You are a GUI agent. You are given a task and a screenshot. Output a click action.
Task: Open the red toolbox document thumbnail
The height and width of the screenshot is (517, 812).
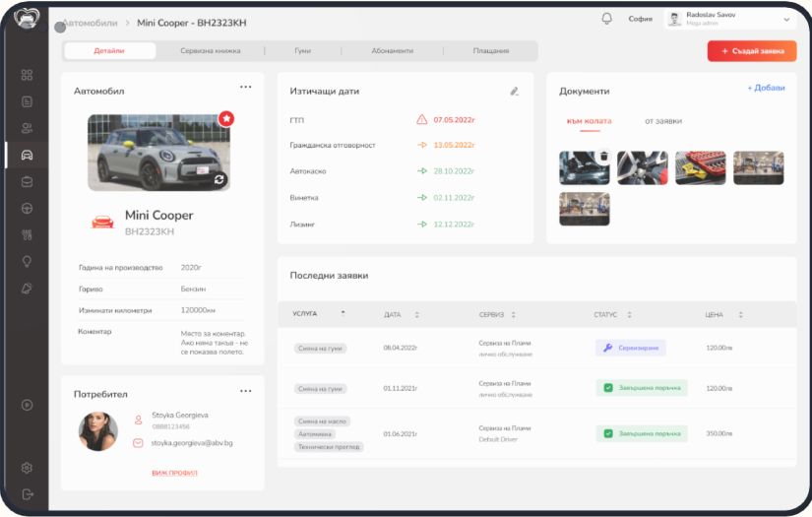(x=700, y=167)
